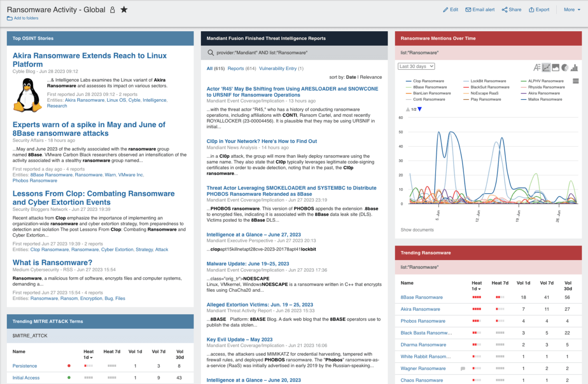This screenshot has width=588, height=384.
Task: Sort reports by Date
Action: [351, 77]
